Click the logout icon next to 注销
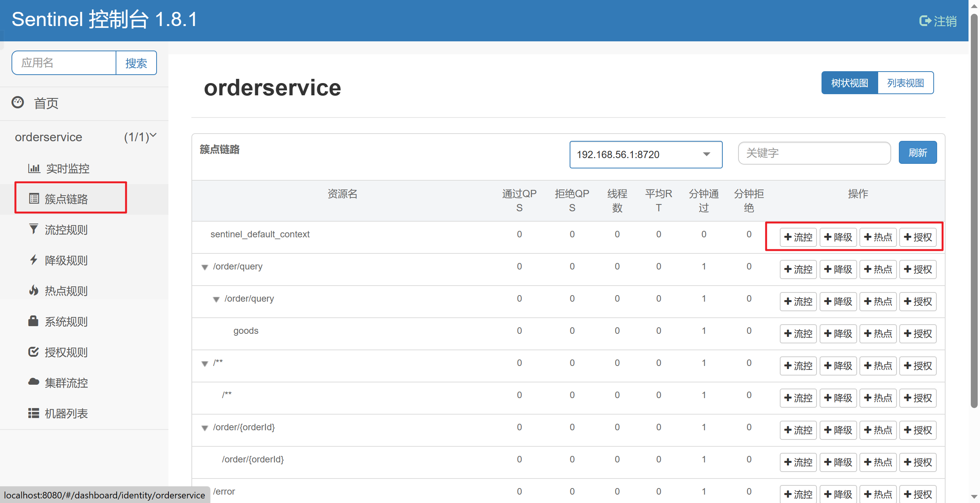980x503 pixels. tap(925, 21)
